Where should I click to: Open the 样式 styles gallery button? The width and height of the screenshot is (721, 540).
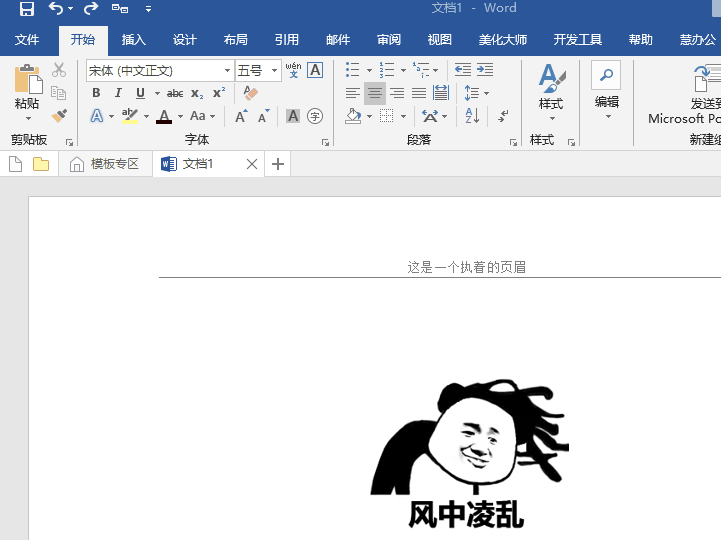[x=551, y=92]
